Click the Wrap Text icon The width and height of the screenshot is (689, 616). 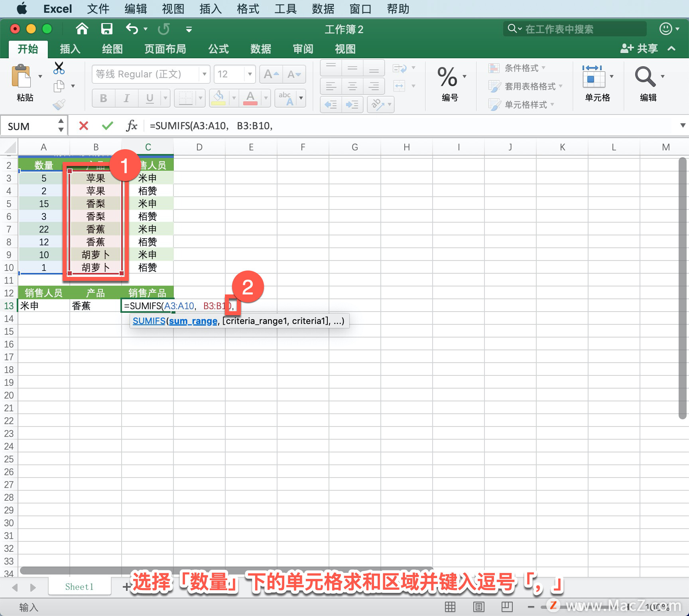[400, 68]
